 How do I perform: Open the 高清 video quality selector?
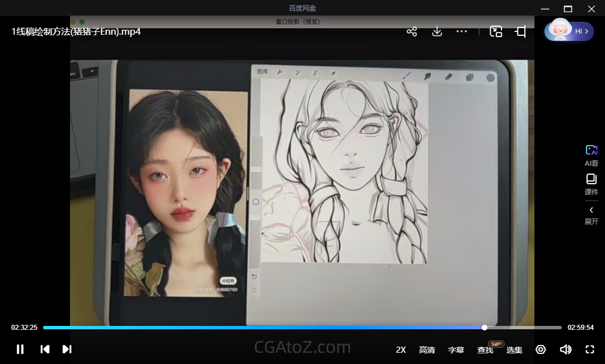click(427, 350)
